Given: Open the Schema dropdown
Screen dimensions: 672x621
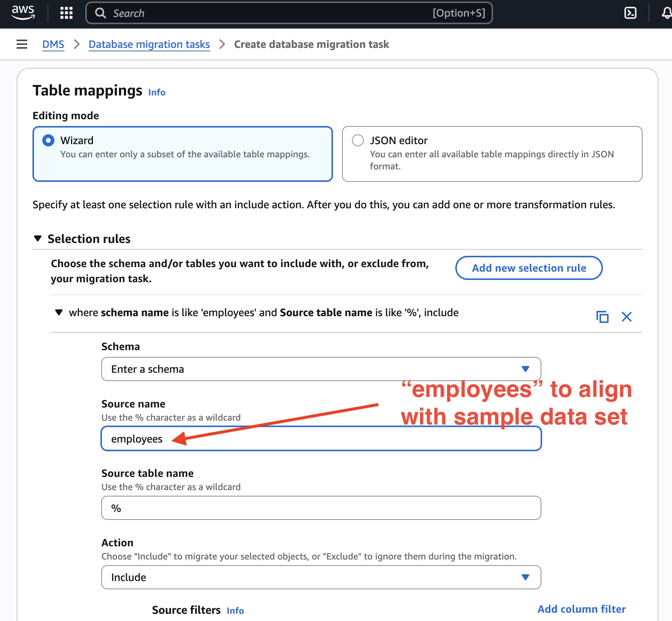Looking at the screenshot, I should tap(525, 369).
